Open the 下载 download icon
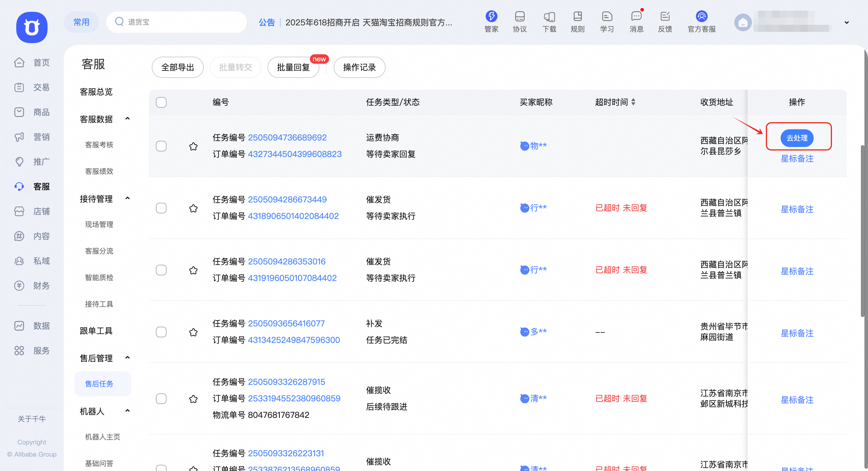This screenshot has width=868, height=471. [x=549, y=22]
